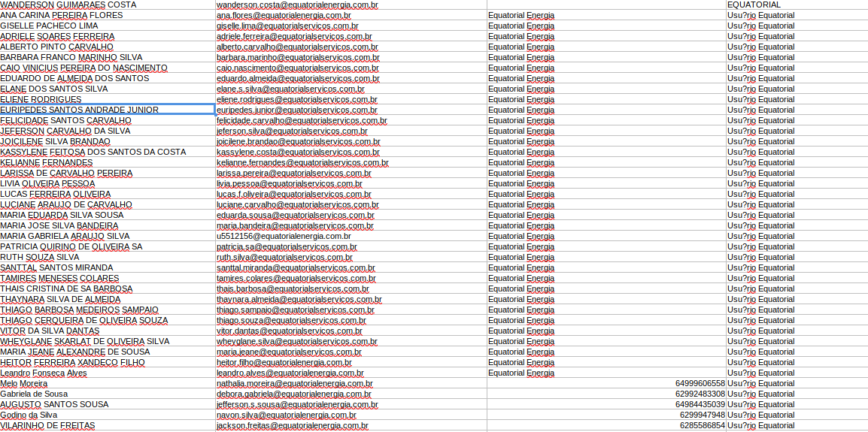Click THIAGO BARBOSA MEDEIROS SAMPAIO
The width and height of the screenshot is (868, 432).
(79, 310)
